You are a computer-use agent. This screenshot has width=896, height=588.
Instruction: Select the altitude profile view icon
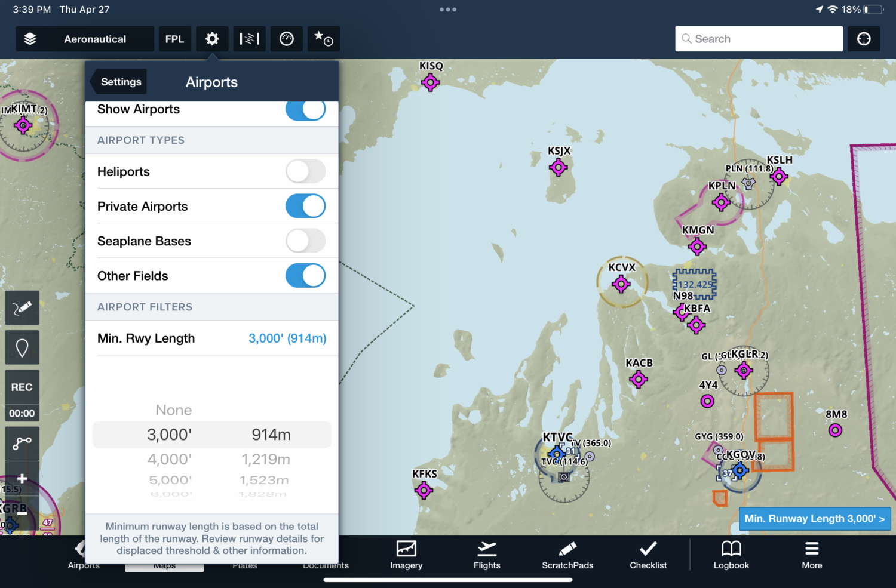point(249,38)
